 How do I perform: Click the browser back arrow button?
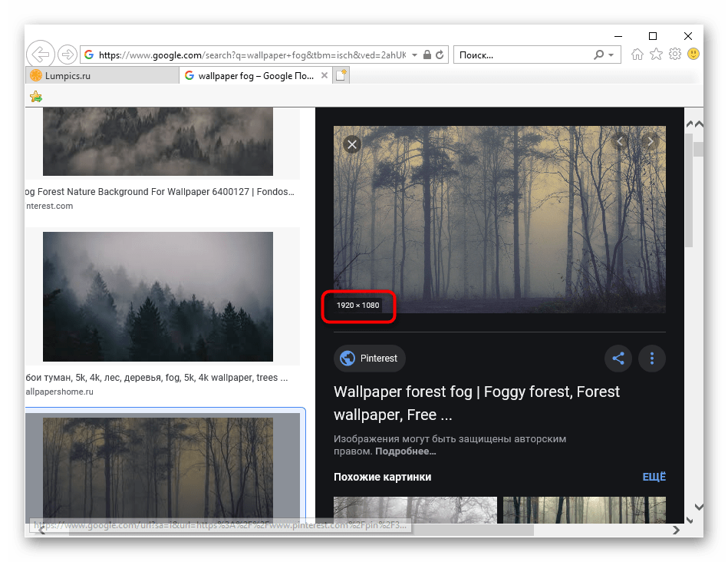(41, 55)
